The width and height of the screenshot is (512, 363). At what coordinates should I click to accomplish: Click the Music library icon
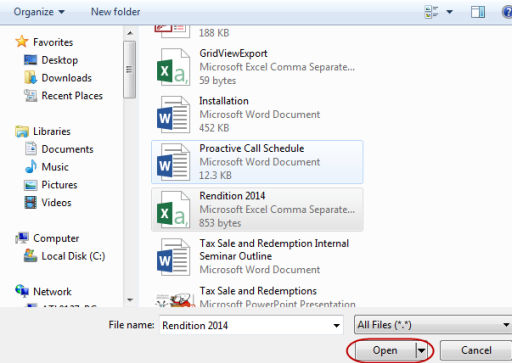(x=31, y=166)
